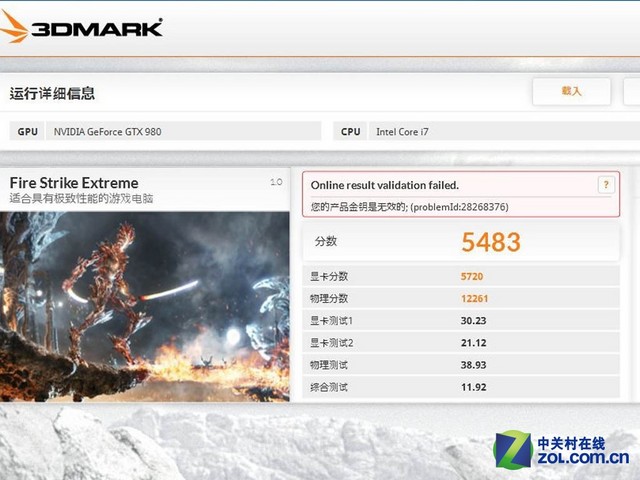Screen dimensions: 640x480
Task: Click the 1.0 version number
Action: click(276, 182)
